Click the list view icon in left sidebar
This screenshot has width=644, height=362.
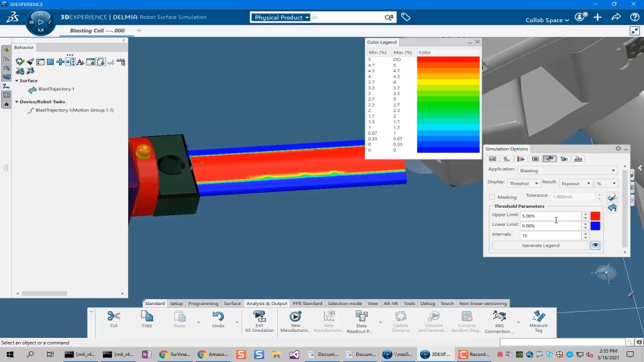point(7,95)
